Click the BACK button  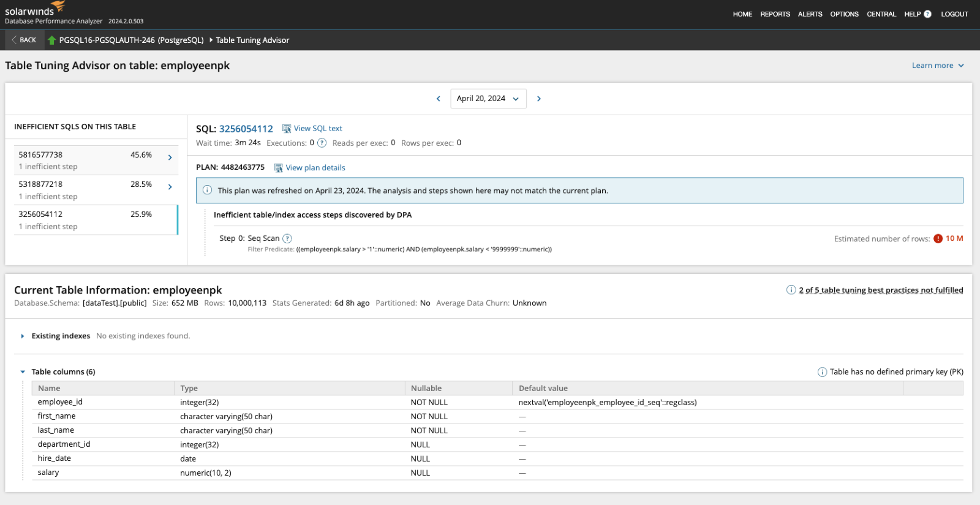tap(23, 40)
